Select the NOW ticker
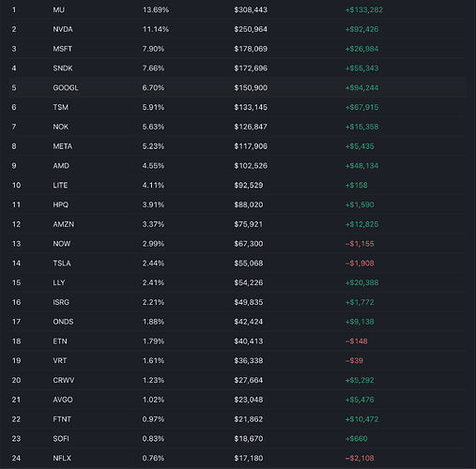 coord(61,244)
